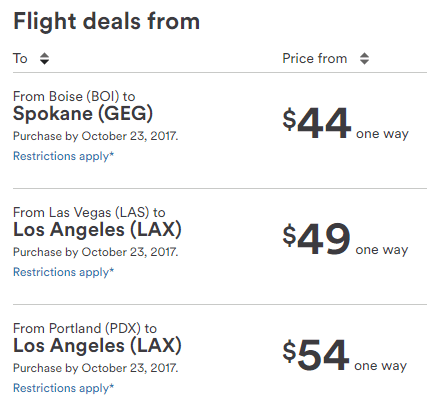Select the Spokane (GEG) destination heading
Screen dimensions: 437x413
point(83,113)
